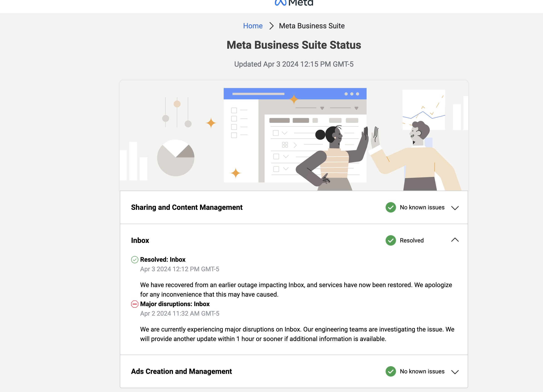Click the red Major disruptions icon
This screenshot has width=543, height=392.
click(135, 304)
